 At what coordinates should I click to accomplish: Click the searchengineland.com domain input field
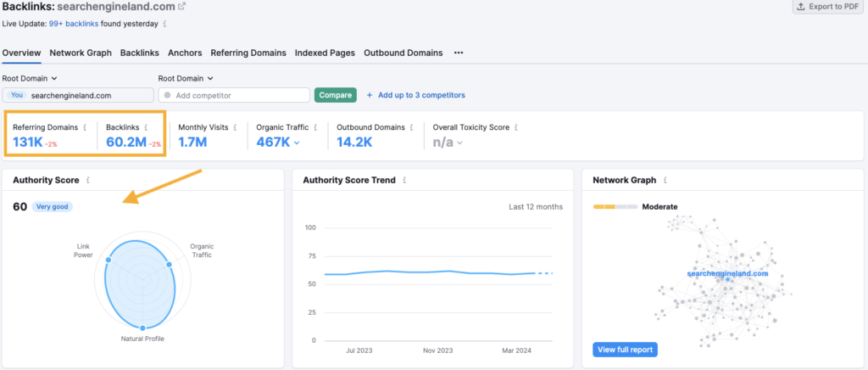(x=78, y=95)
